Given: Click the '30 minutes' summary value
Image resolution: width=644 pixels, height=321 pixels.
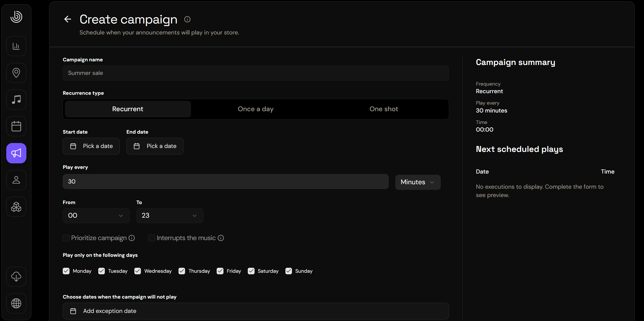Looking at the screenshot, I should coord(491,111).
